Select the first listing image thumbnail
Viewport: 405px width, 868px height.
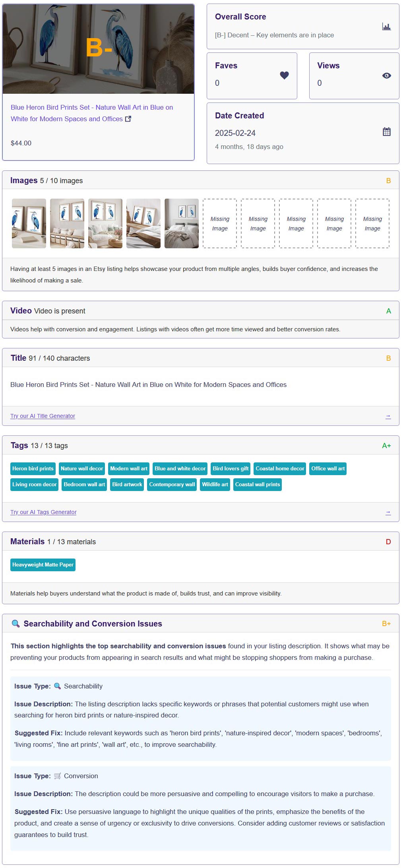point(29,223)
